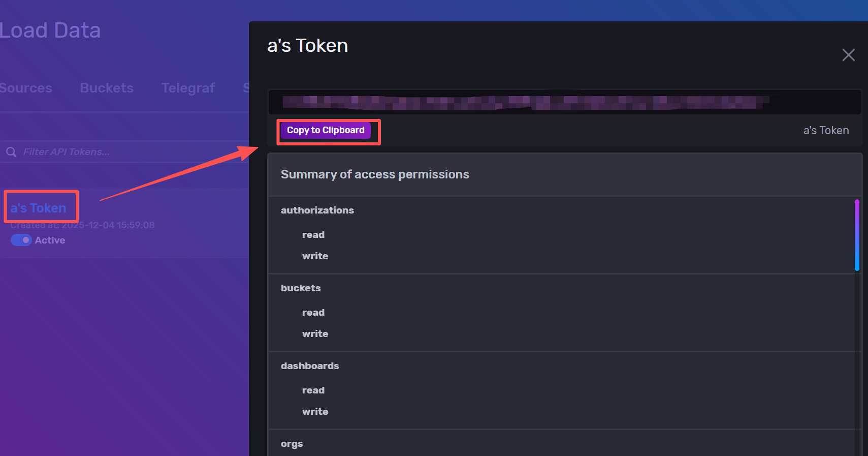The width and height of the screenshot is (868, 456).
Task: Close the a's Token overlay
Action: click(848, 55)
